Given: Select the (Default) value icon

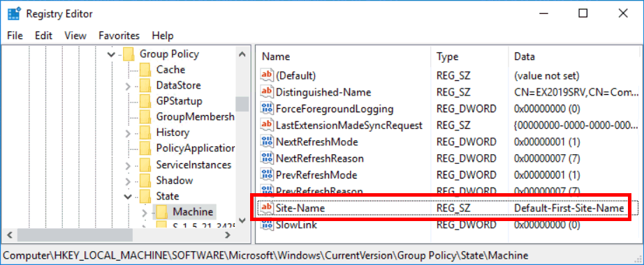Looking at the screenshot, I should [267, 75].
